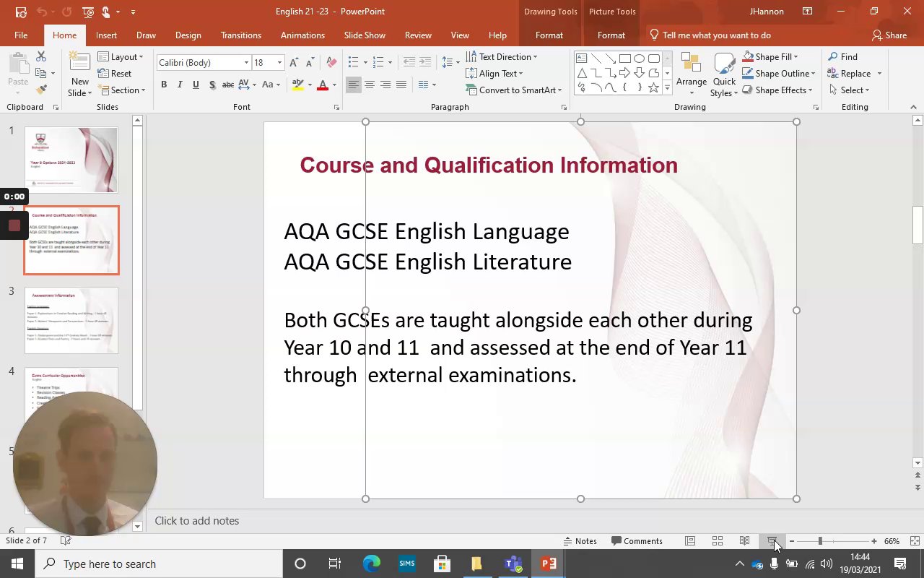Expand the slide Layout dropdown

pos(121,57)
